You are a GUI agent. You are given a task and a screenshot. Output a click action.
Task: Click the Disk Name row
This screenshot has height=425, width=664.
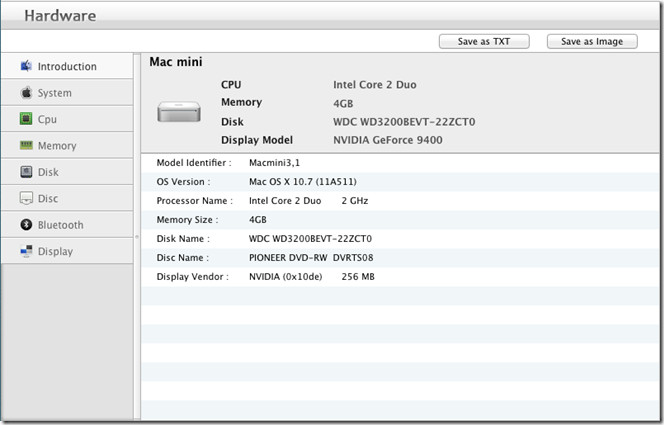[x=400, y=239]
